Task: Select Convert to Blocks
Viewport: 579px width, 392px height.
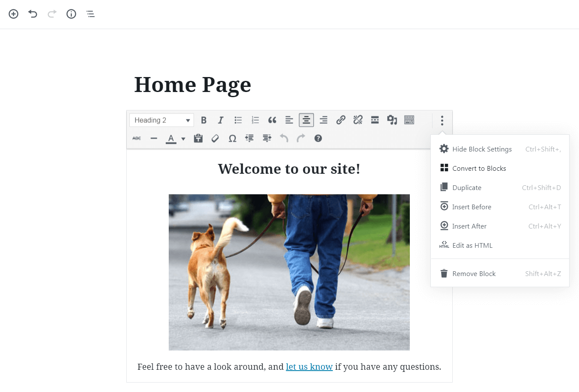Action: coord(500,168)
